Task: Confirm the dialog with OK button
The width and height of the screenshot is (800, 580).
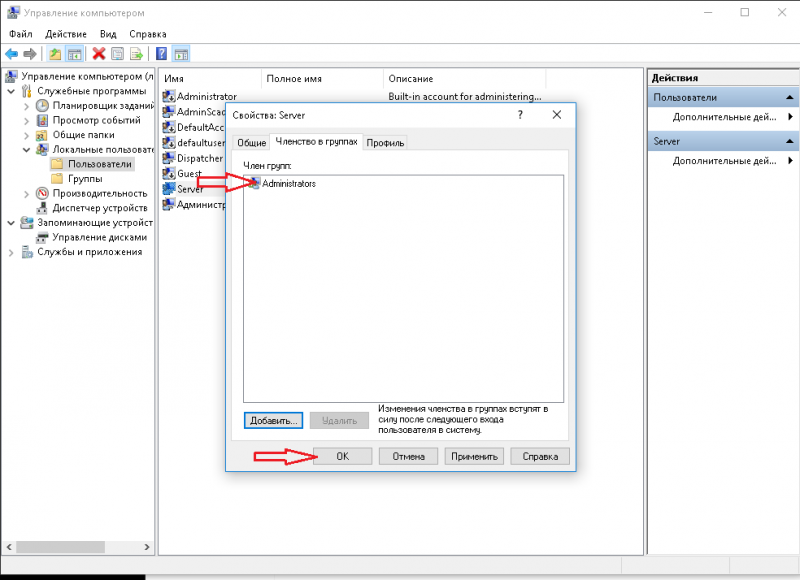Action: [x=342, y=456]
